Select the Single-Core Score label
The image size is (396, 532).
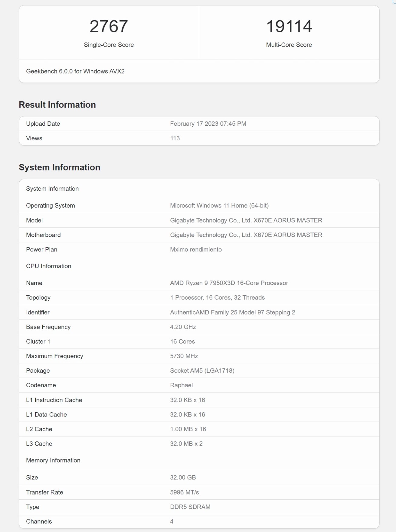point(109,45)
